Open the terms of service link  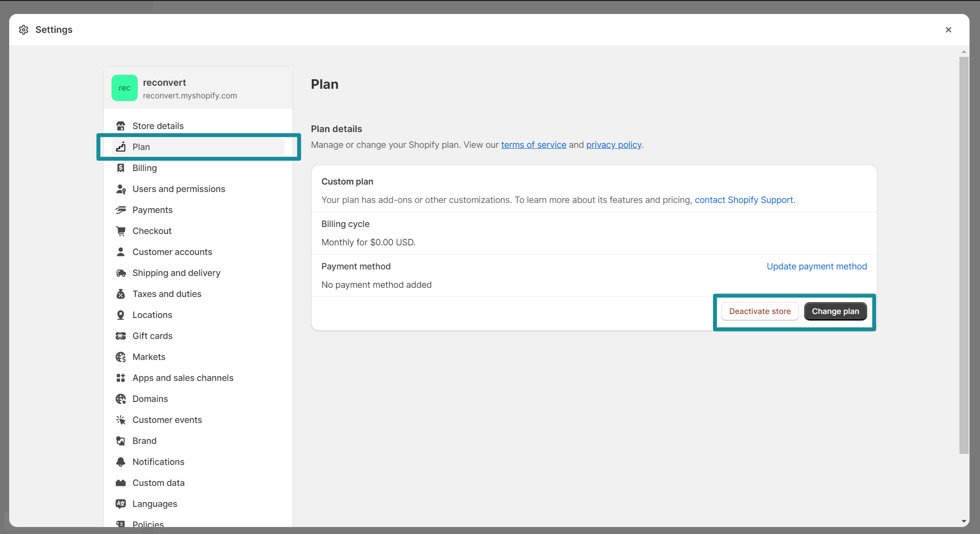[x=534, y=144]
